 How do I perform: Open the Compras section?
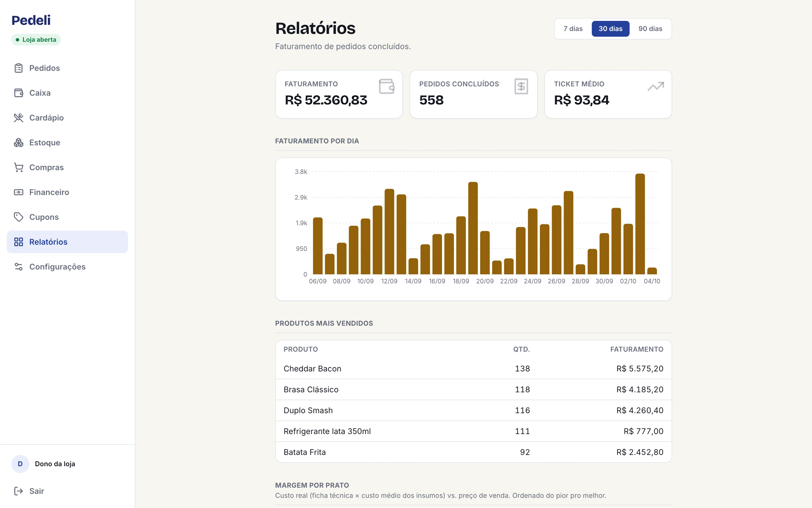coord(67,167)
